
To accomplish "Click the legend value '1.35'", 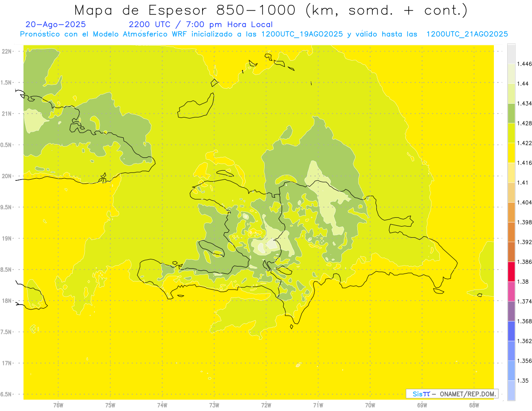I will 522,380.
